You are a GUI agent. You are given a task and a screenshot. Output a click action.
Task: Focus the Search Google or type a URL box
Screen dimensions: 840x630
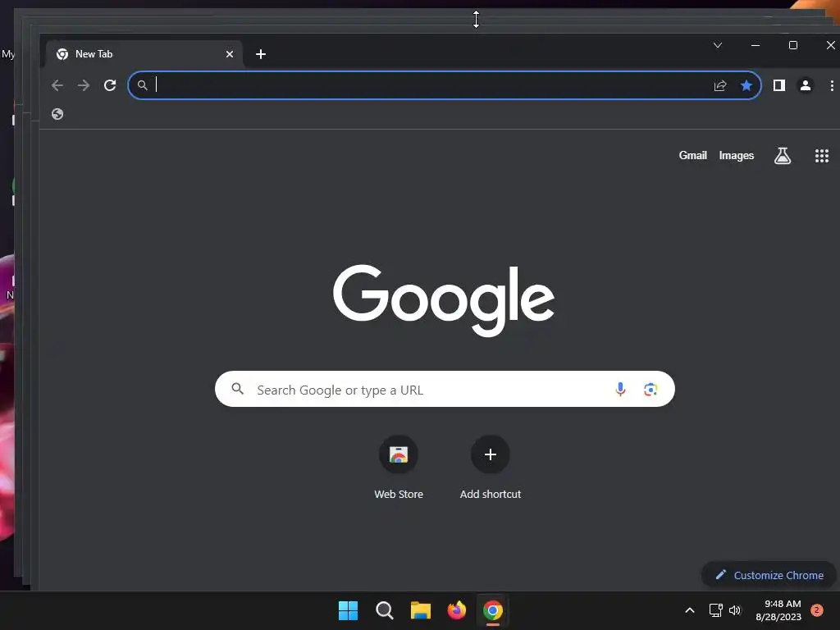click(x=445, y=389)
